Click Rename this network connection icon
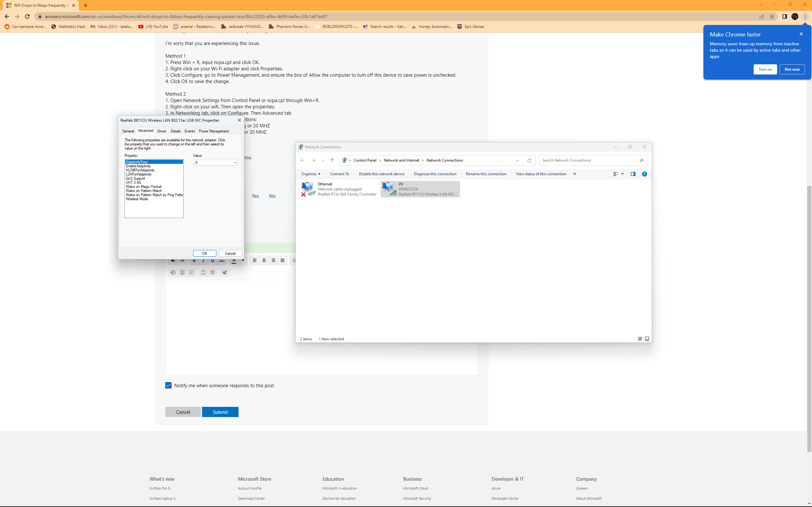 point(486,173)
